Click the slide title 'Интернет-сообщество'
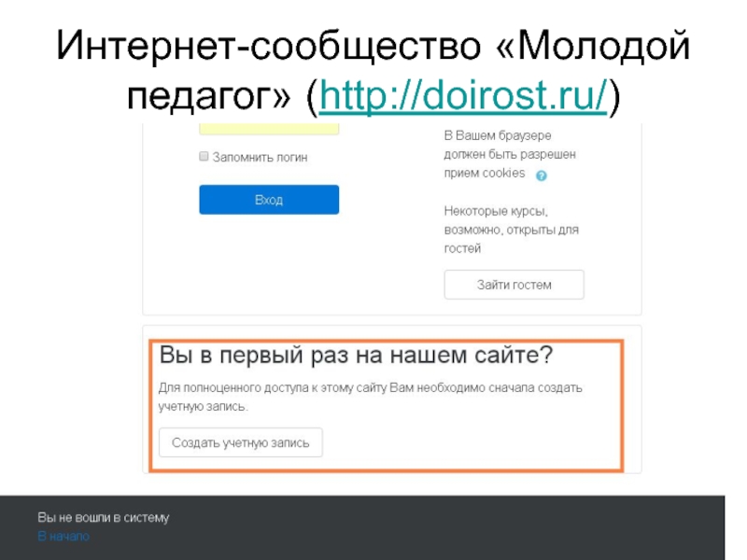 point(251,48)
